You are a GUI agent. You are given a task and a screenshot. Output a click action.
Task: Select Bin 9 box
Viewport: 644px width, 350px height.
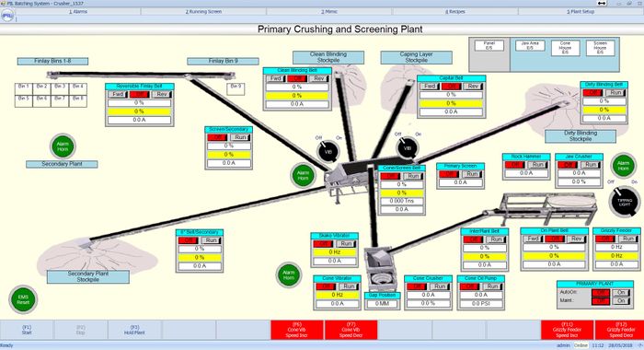tap(236, 89)
